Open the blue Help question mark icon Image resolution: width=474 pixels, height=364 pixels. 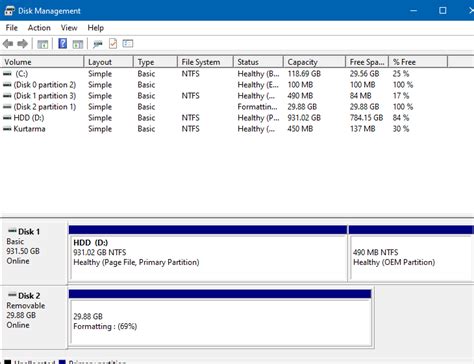(x=63, y=44)
